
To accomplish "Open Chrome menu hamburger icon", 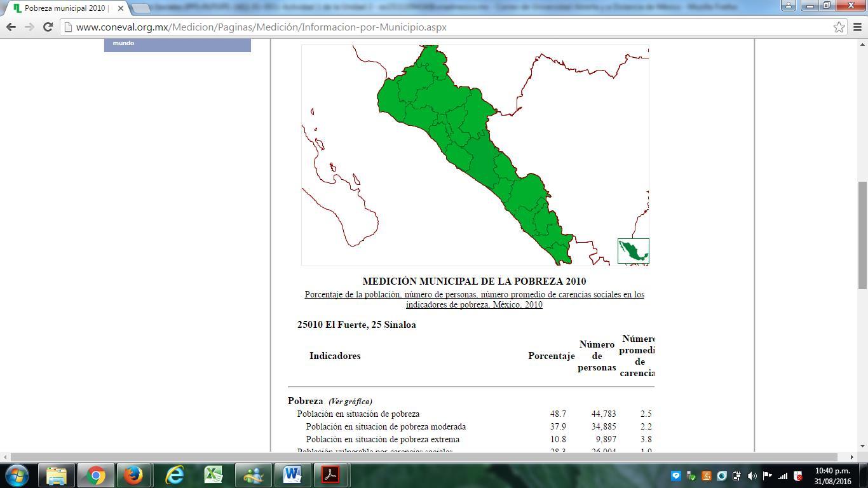I will 857,27.
